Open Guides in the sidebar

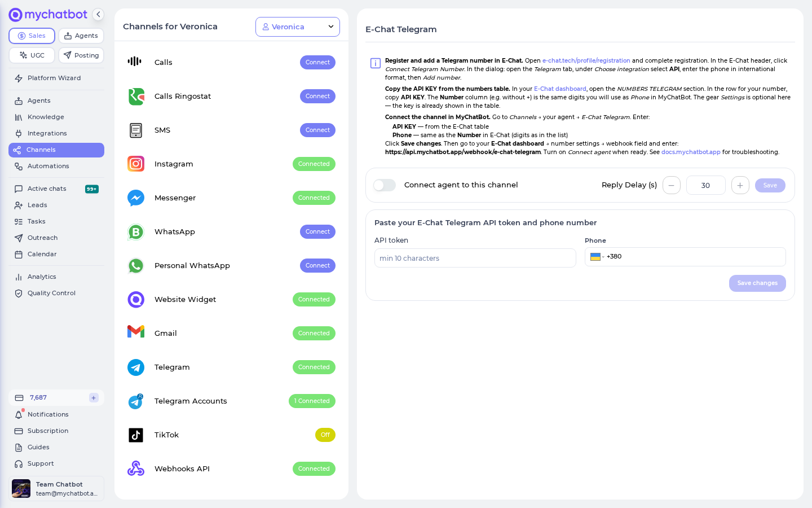(x=56, y=447)
